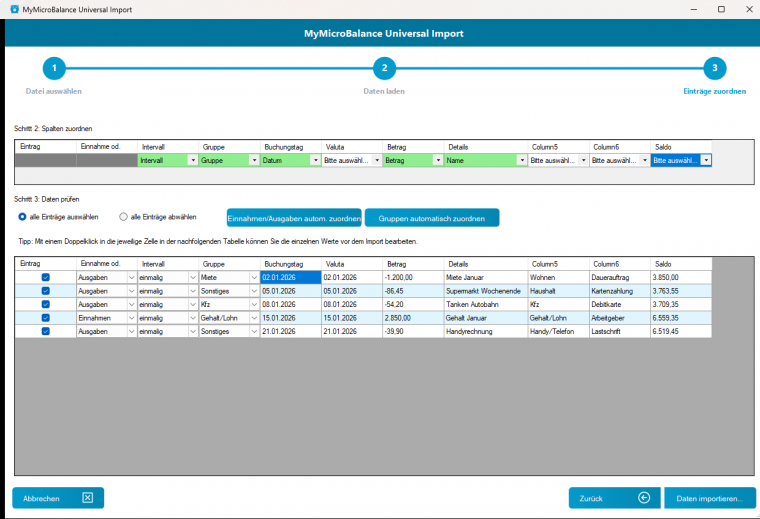
Task: Click the Column6 cell 'Lastschrift'
Action: click(619, 331)
